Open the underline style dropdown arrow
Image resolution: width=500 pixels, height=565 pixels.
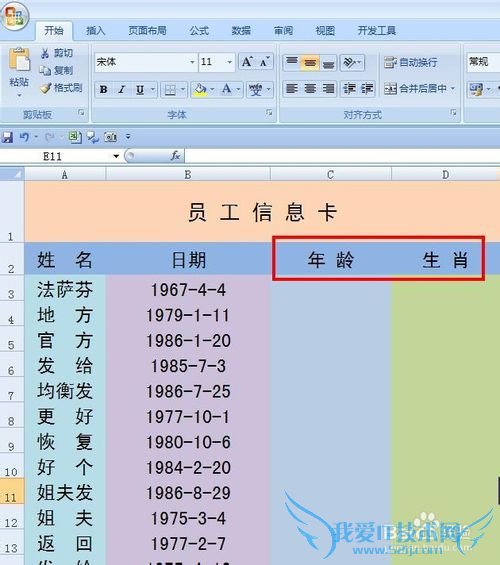(152, 89)
